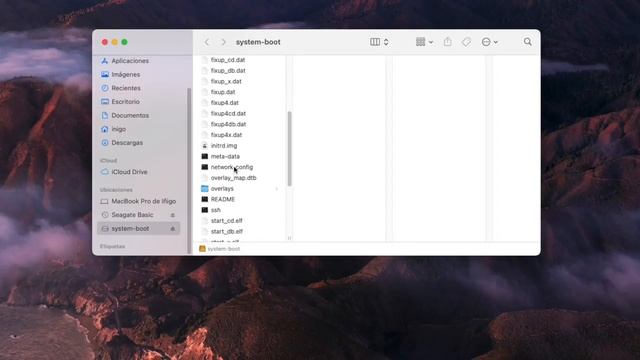Go back with the left chevron button
Viewport: 640px width, 360px height.
(x=207, y=42)
